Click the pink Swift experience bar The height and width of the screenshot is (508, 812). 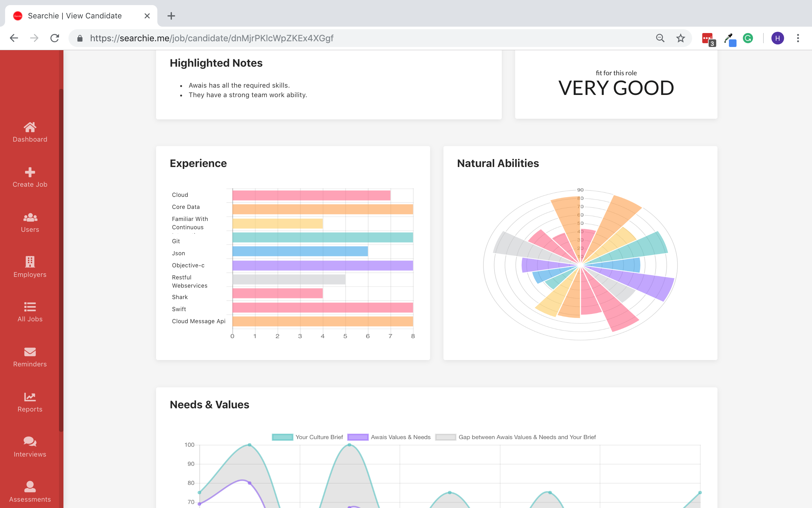[x=323, y=307]
